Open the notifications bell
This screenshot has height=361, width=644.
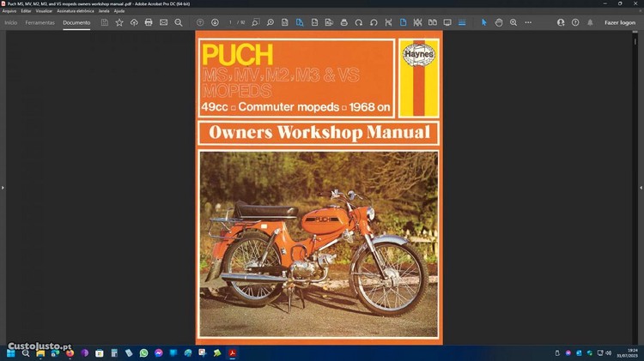(x=590, y=22)
